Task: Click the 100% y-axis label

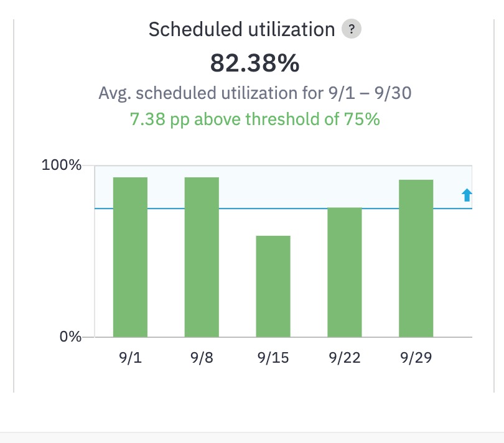Action: pos(62,165)
